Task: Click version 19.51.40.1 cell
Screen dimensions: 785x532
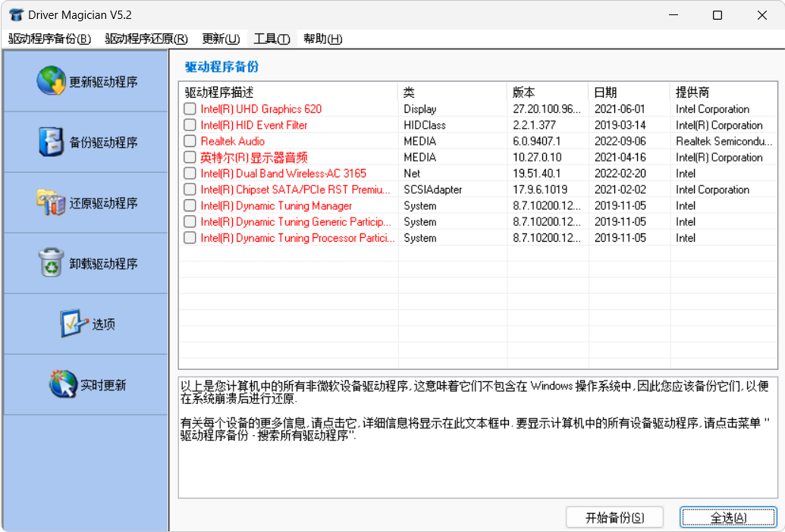Action: 537,174
